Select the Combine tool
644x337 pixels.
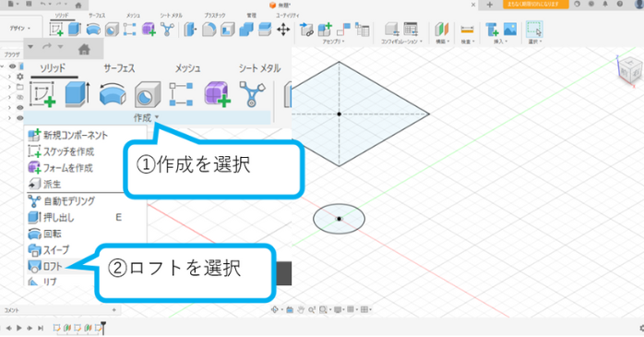coord(246,30)
